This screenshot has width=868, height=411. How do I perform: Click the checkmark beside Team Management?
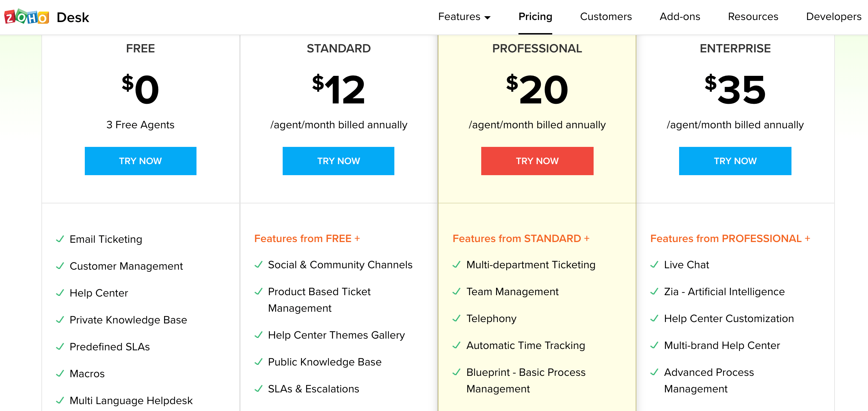click(x=456, y=291)
